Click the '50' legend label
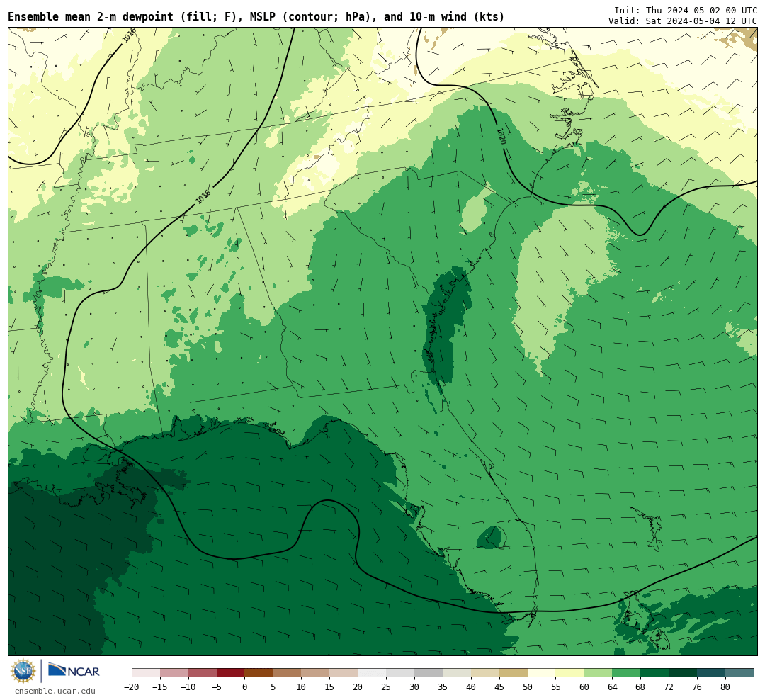Image resolution: width=765 pixels, height=700 pixels. click(x=528, y=687)
